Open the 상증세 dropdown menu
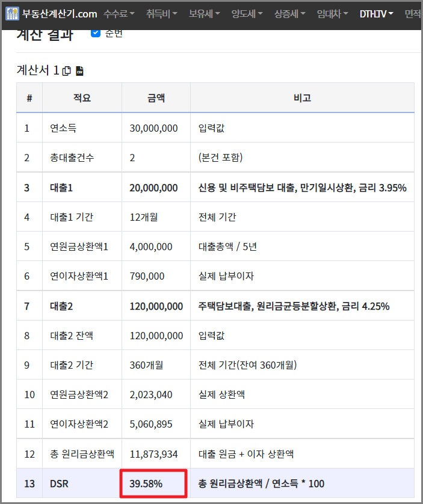 click(x=288, y=13)
